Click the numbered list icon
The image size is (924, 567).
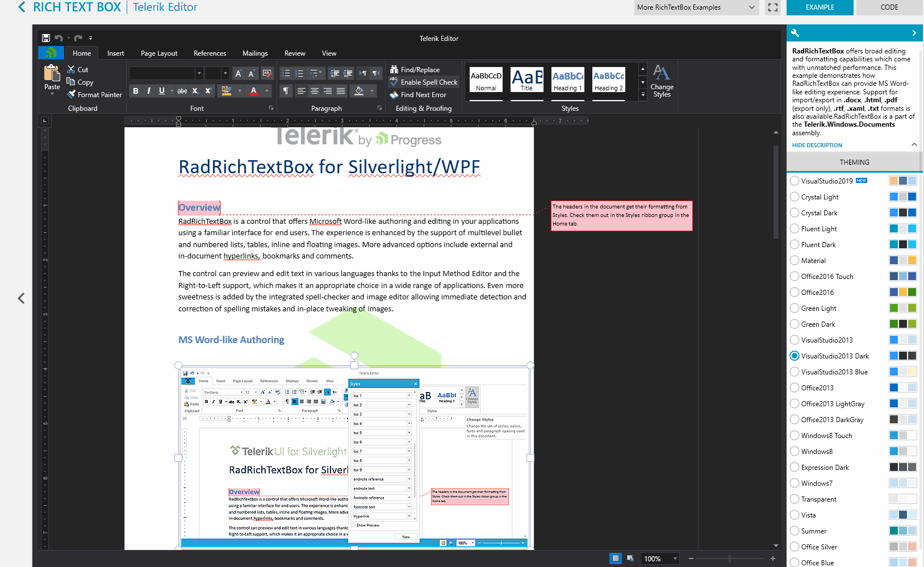(299, 73)
